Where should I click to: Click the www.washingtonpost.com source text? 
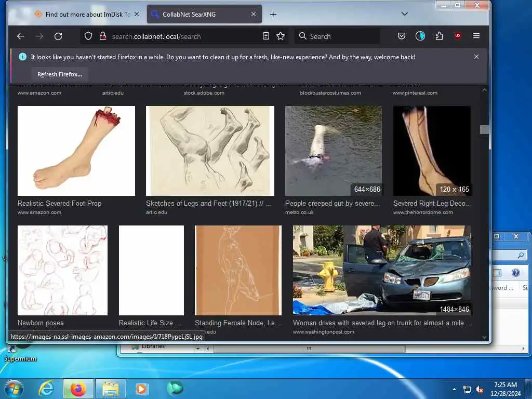[324, 332]
